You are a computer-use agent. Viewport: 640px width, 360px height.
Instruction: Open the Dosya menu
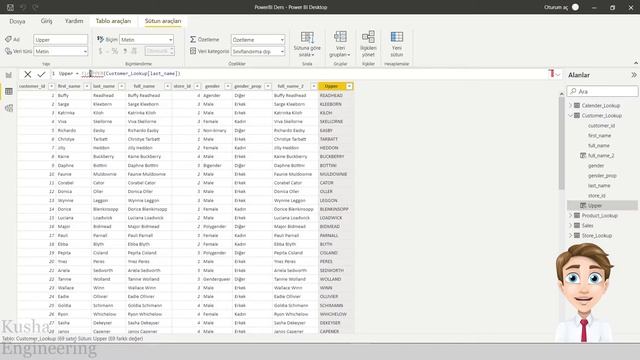pyautogui.click(x=17, y=21)
